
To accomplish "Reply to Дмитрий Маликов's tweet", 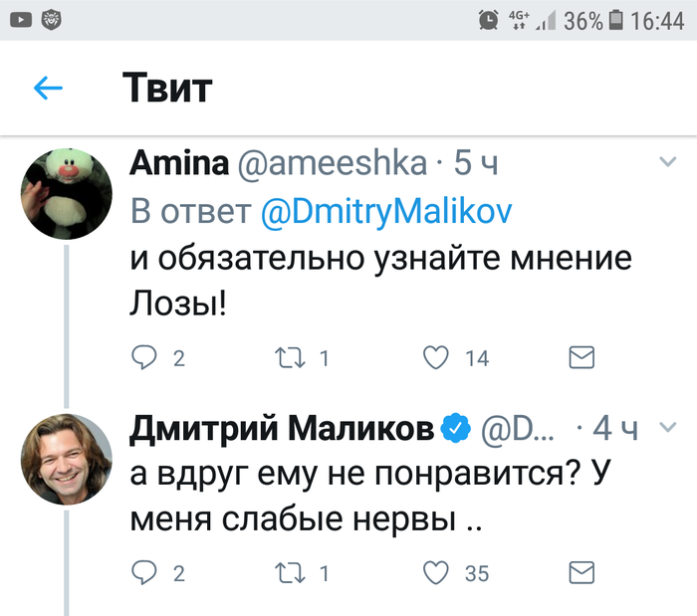I will (x=145, y=572).
